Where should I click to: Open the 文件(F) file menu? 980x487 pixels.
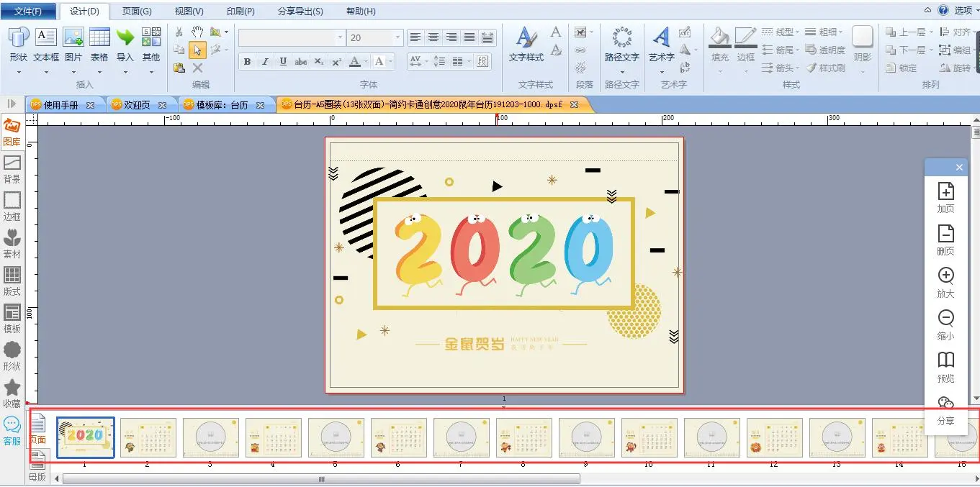coord(28,12)
